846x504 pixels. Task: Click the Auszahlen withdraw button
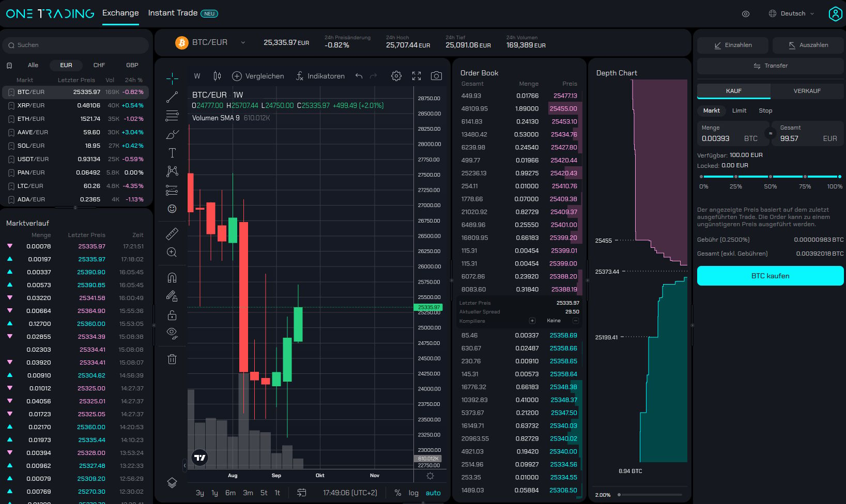808,45
